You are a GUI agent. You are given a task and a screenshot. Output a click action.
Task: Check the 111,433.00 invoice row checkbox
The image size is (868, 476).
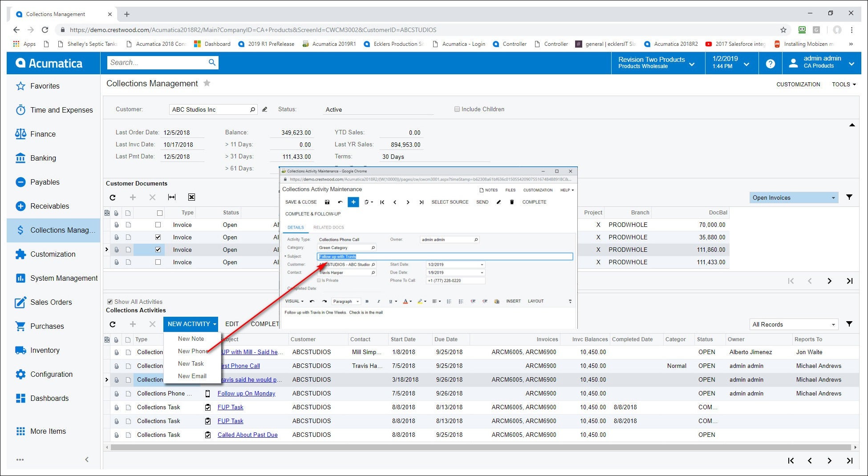158,262
